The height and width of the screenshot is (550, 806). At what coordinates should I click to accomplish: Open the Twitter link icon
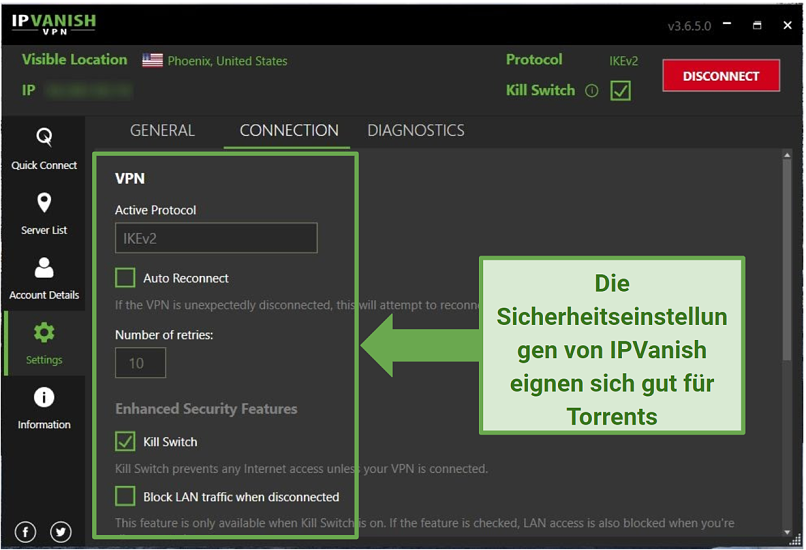pyautogui.click(x=61, y=532)
